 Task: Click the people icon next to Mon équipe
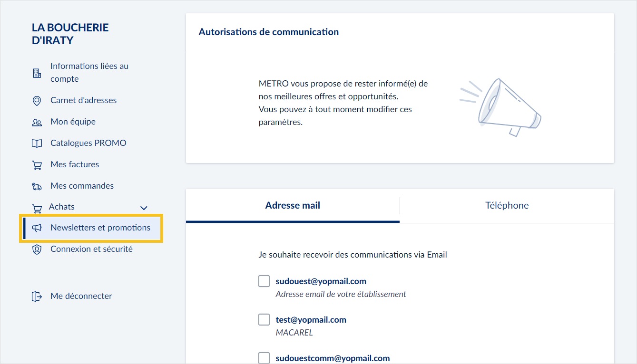[37, 122]
